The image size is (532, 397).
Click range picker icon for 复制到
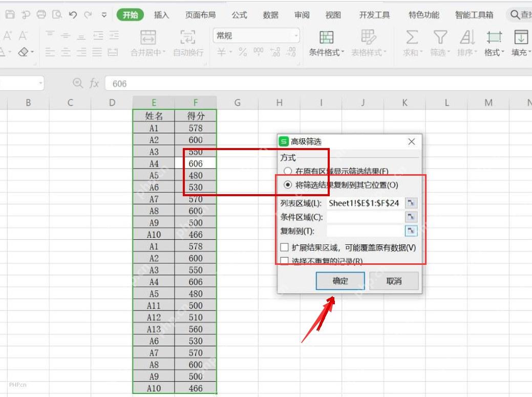click(411, 231)
